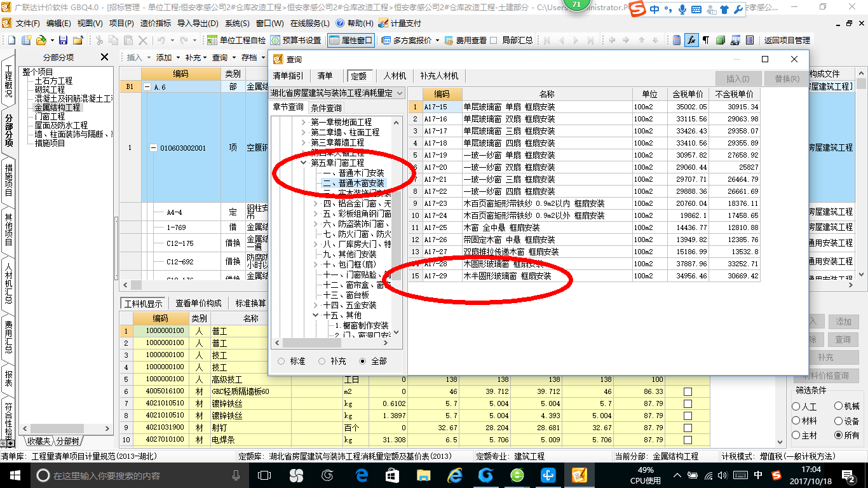This screenshot has height=488, width=868.
Task: Select the 补充 radio button
Action: coord(322,361)
